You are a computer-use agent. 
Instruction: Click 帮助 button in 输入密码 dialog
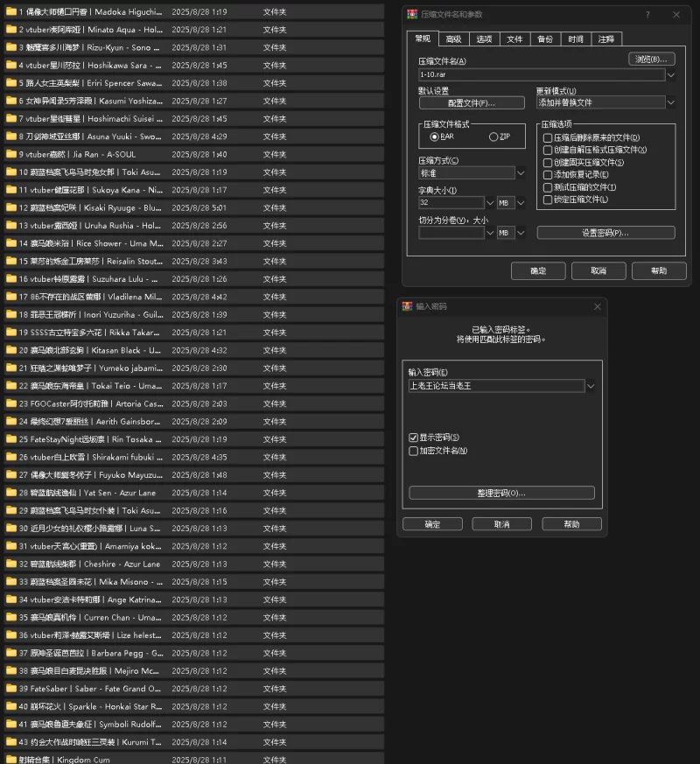572,524
